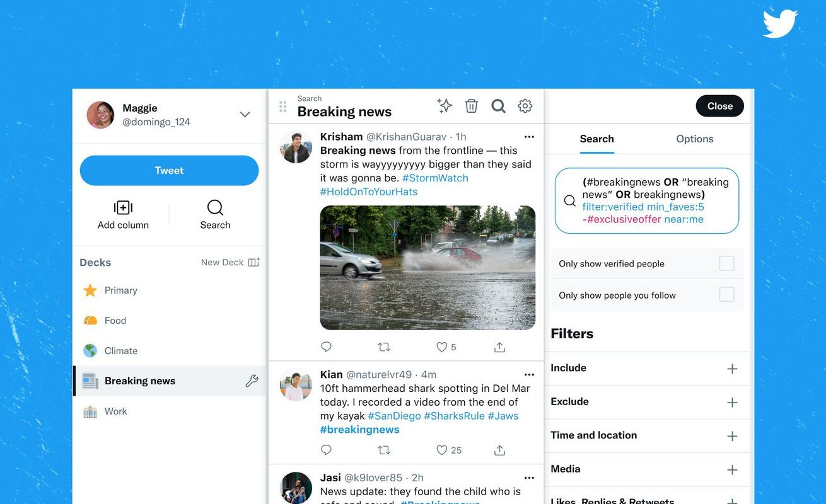Click the #StormWatch hashtag link
The width and height of the screenshot is (826, 504).
click(435, 178)
